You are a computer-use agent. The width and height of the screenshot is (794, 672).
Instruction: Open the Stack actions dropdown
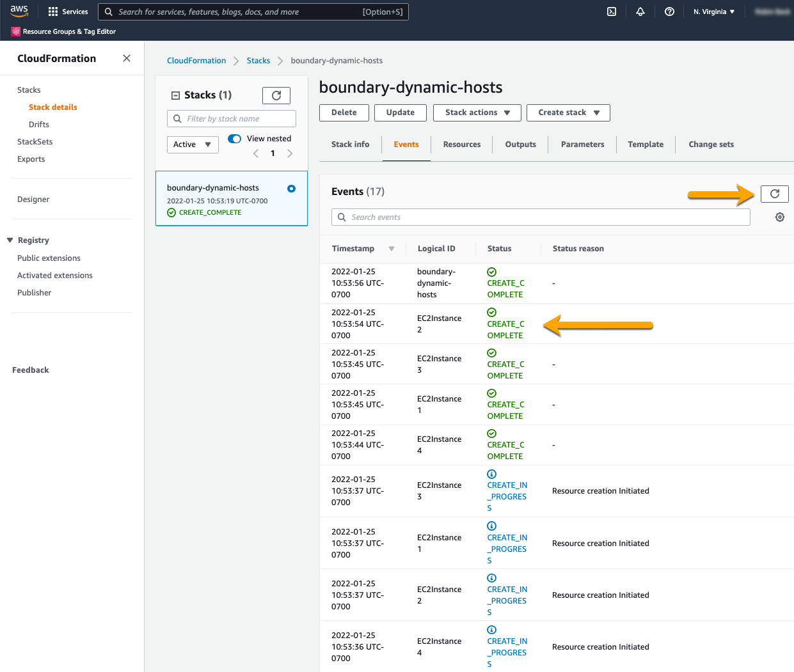coord(477,113)
